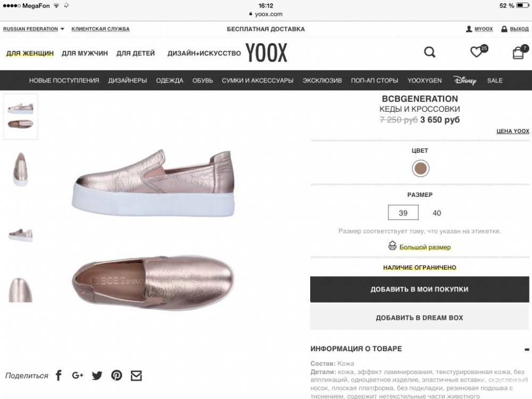Add the item to Dream Box

tap(419, 317)
